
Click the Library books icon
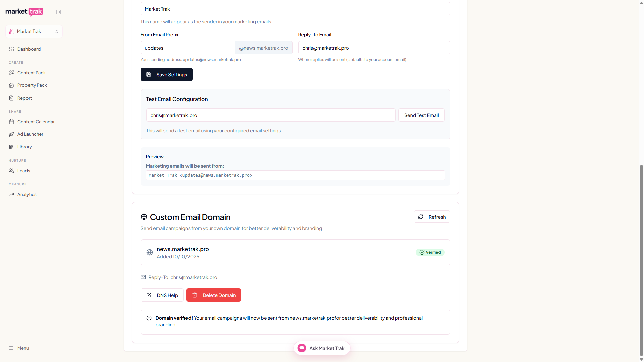tap(11, 147)
